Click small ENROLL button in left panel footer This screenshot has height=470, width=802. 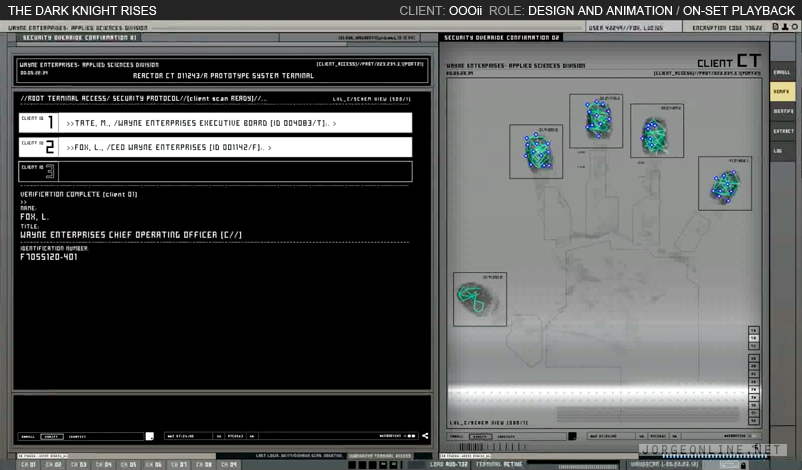click(28, 436)
